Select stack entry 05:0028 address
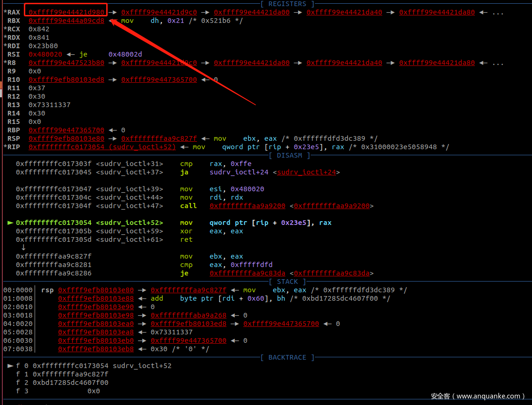 click(x=95, y=332)
